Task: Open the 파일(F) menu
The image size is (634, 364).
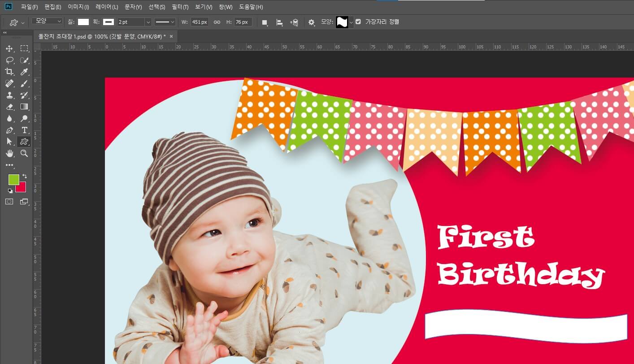Action: (x=30, y=7)
